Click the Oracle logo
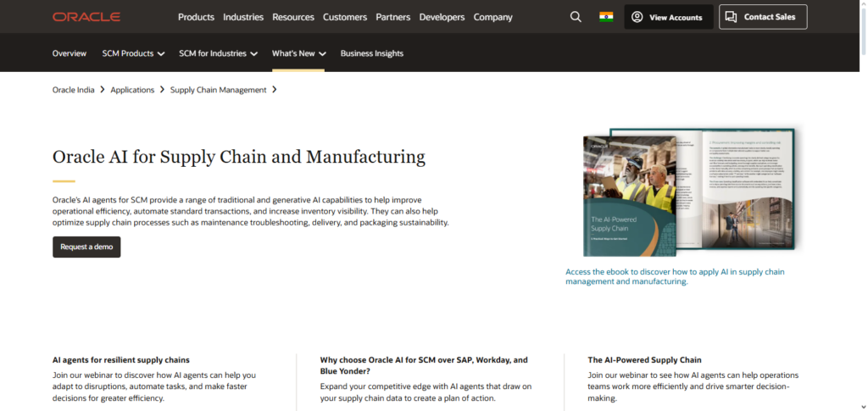The width and height of the screenshot is (868, 411). 86,17
